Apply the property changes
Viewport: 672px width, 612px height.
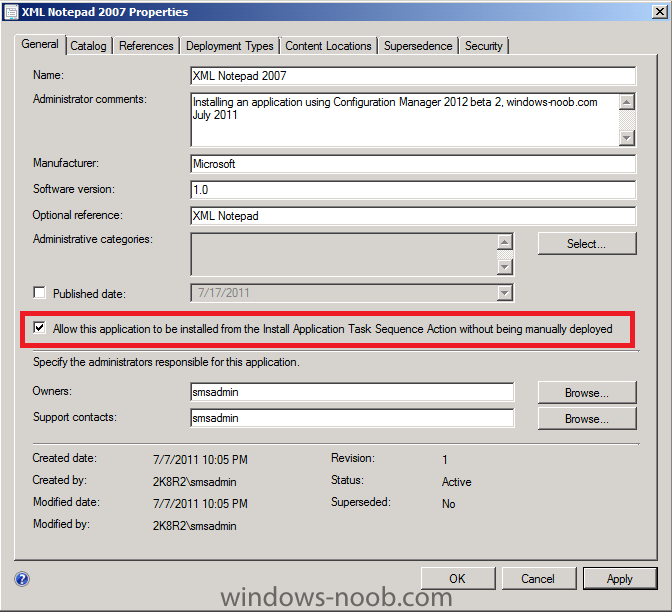point(620,579)
